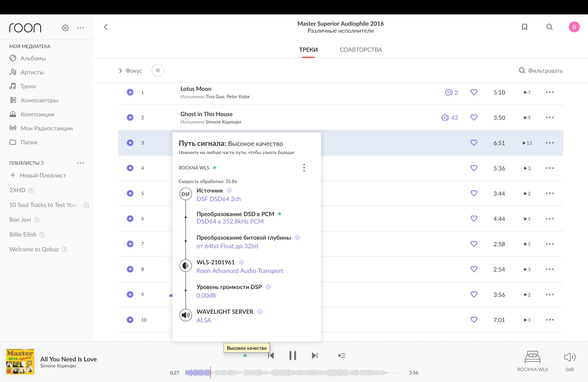Open artist link Simone Kopmajer under track 2
The width and height of the screenshot is (588, 382).
click(x=224, y=122)
